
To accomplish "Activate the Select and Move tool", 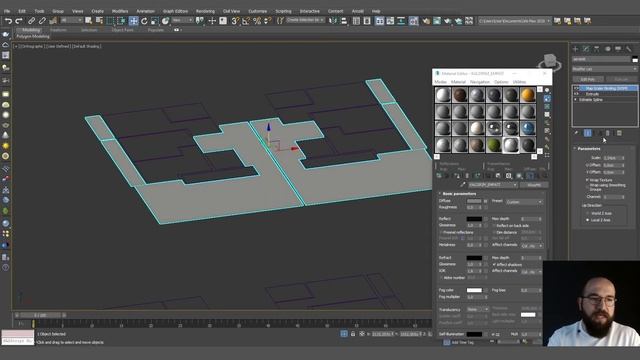I will 133,21.
